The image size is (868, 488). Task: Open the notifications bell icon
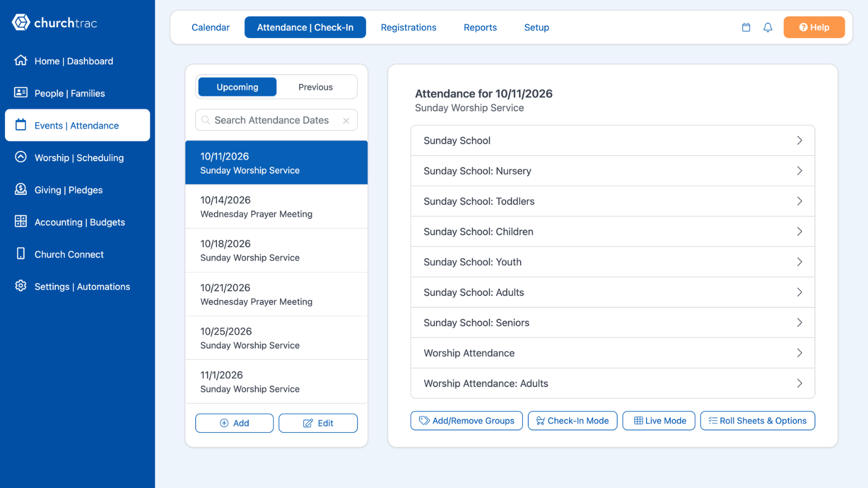768,27
